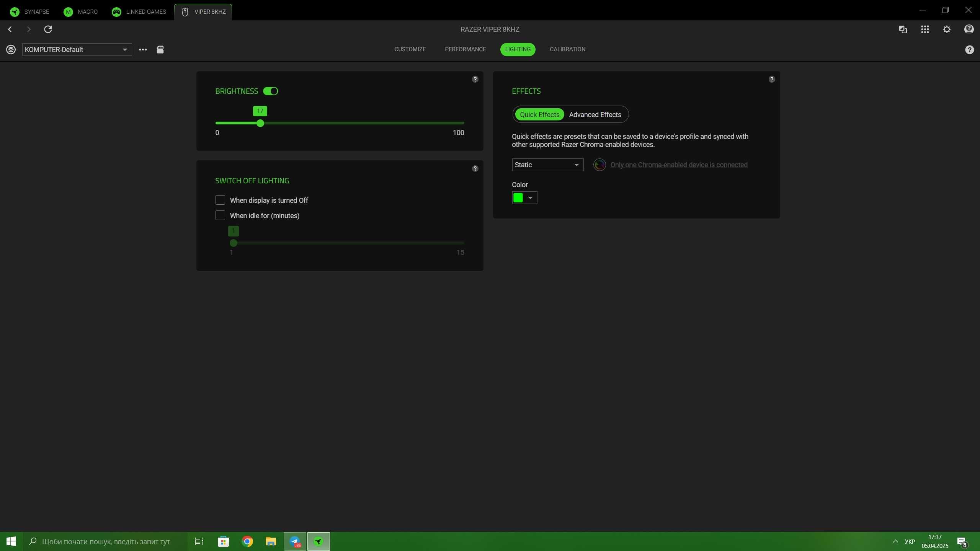Open the screen switch icon in header

(903, 29)
